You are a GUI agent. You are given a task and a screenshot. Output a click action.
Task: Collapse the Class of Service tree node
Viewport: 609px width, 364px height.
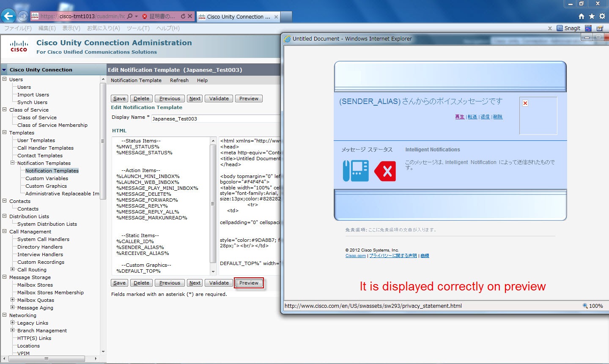[x=5, y=109]
